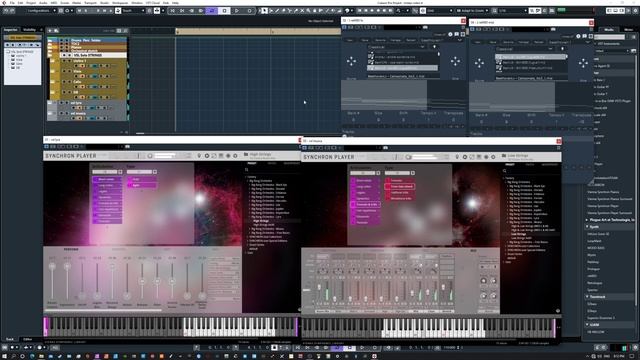The width and height of the screenshot is (640, 360).
Task: Click the Cubase logo icon in menu bar
Action: [x=4, y=2]
